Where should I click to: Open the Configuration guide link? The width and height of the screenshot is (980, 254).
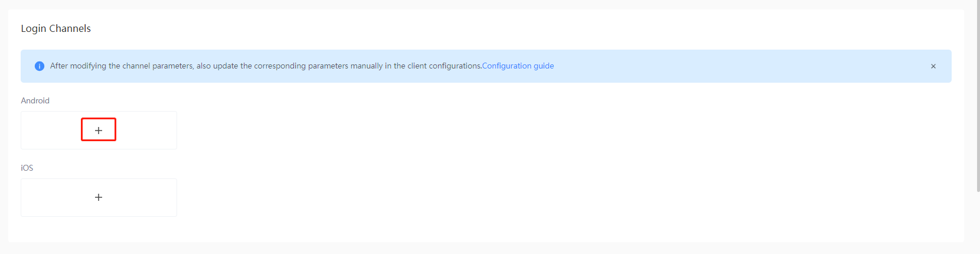(x=518, y=66)
